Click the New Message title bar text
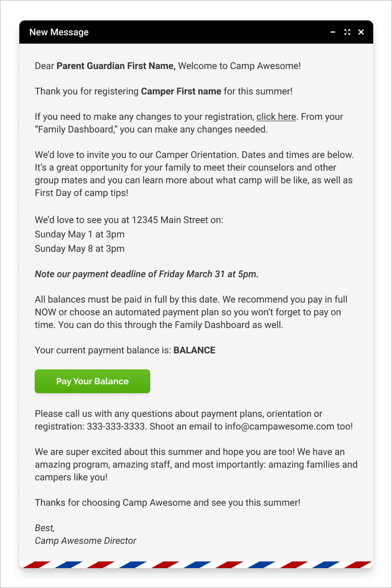 (59, 32)
